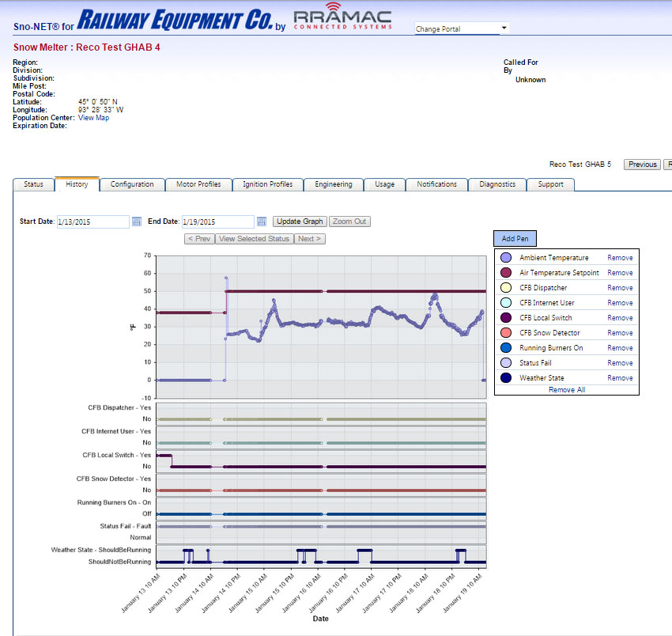Focus the Start Date input field
This screenshot has width=672, height=636.
[93, 221]
